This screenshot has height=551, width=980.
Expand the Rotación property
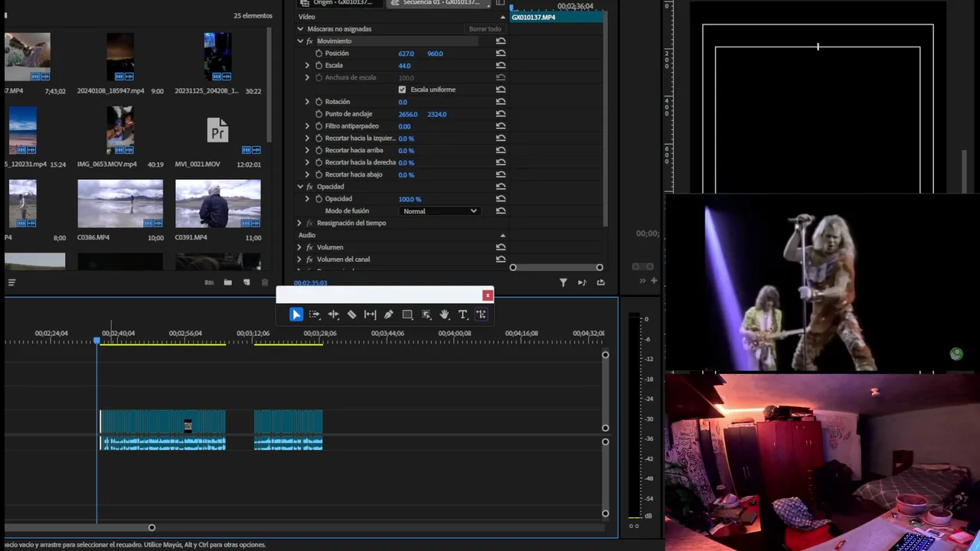coord(308,102)
